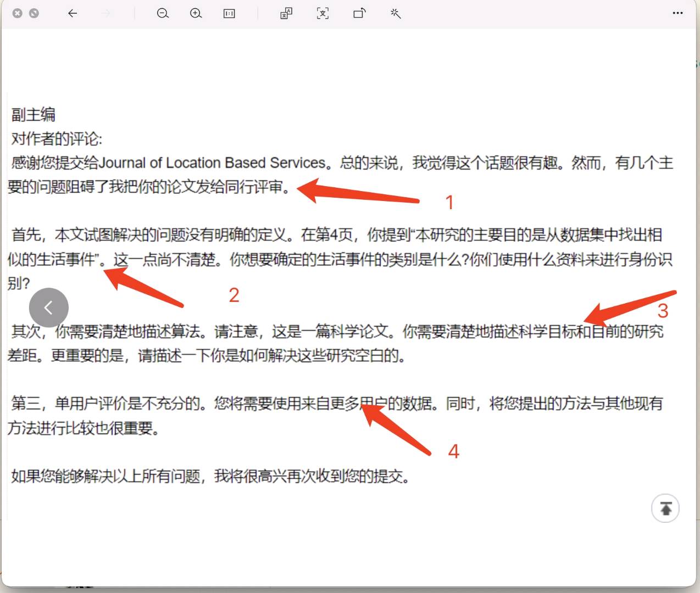
Task: Click the red annotation number 1
Action: coord(449,203)
